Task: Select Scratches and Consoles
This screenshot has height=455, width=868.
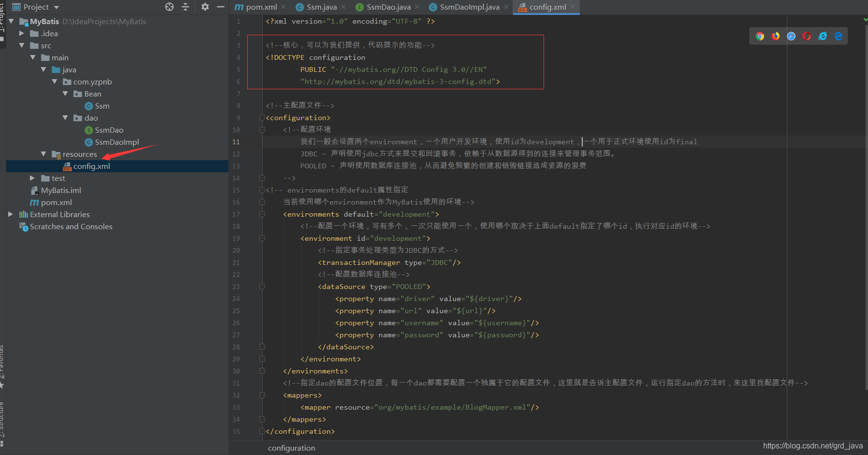Action: click(x=71, y=226)
